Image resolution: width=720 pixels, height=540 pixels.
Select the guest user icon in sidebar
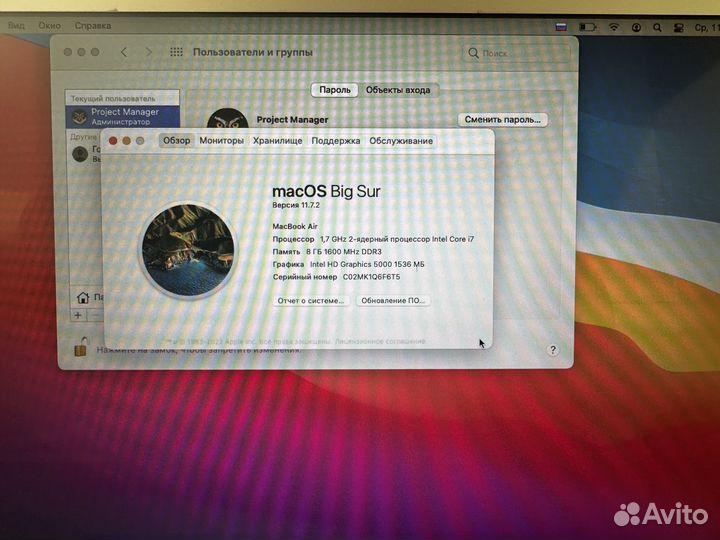tap(80, 154)
